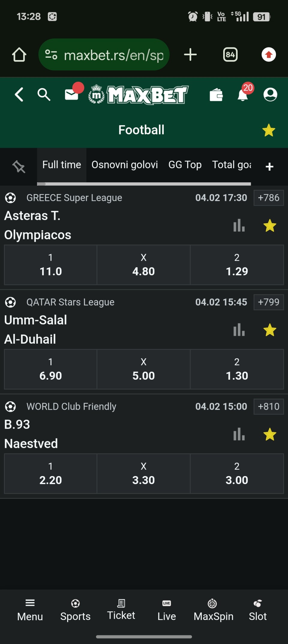Expand more bet types with plus button
The image size is (288, 644).
pos(269,167)
